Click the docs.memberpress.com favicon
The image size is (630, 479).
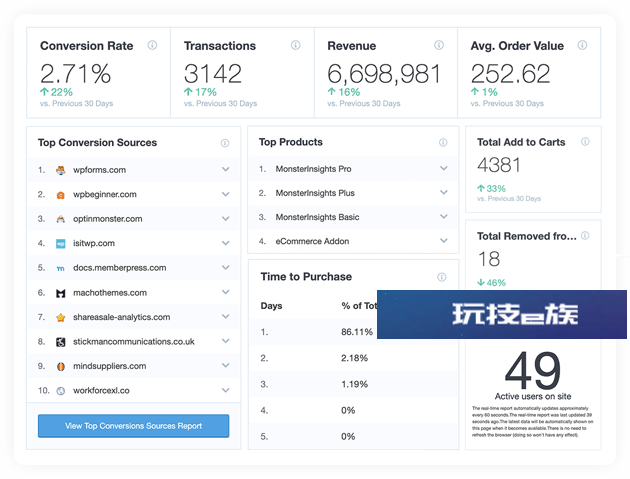[x=61, y=268]
